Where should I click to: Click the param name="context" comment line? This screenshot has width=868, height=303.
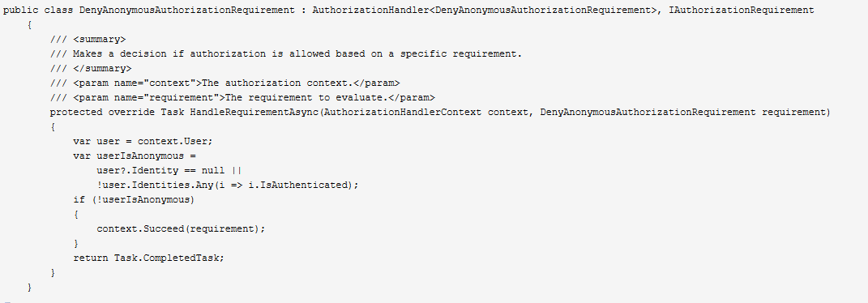click(x=224, y=83)
